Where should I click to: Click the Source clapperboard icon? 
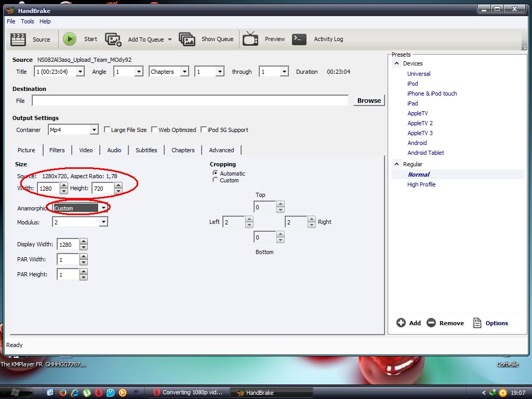[x=18, y=39]
